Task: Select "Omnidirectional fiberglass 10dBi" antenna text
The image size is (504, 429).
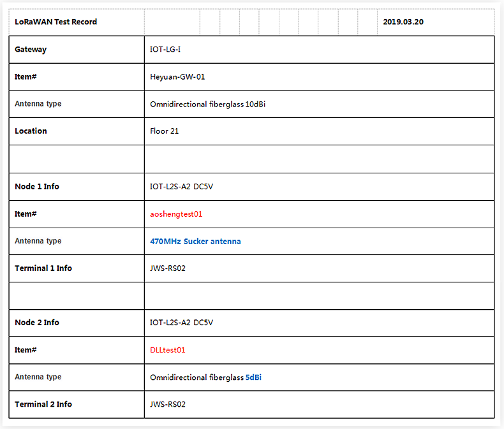Action: pos(207,104)
